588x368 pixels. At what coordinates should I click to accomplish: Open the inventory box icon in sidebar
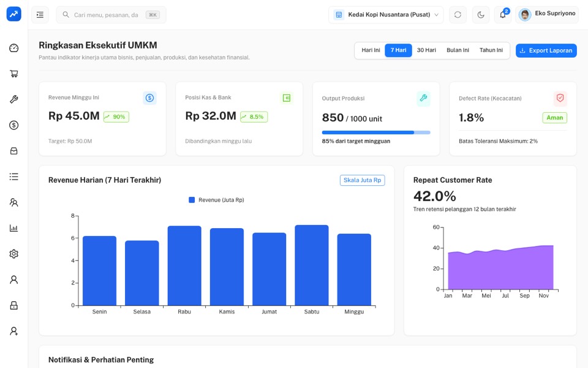[x=14, y=151]
